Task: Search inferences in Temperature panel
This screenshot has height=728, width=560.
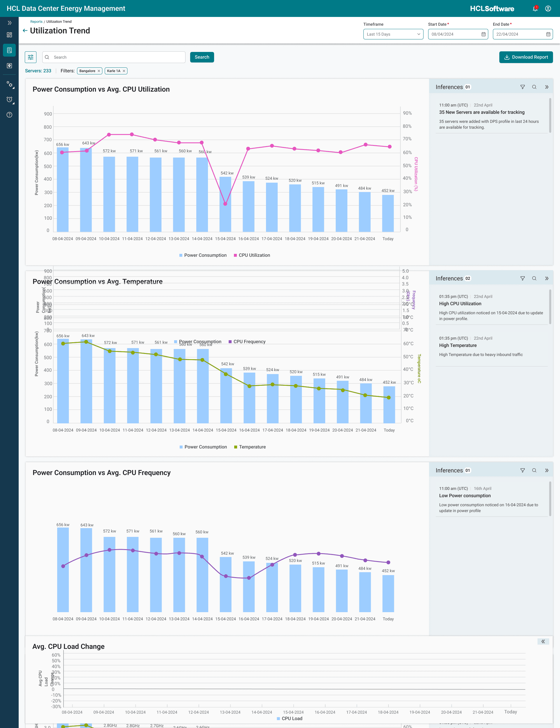Action: (534, 278)
